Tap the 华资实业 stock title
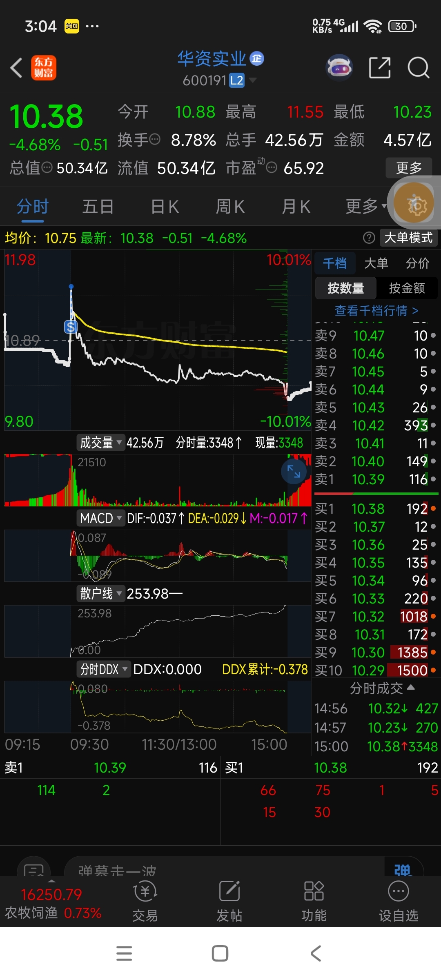441x980 pixels. tap(212, 59)
